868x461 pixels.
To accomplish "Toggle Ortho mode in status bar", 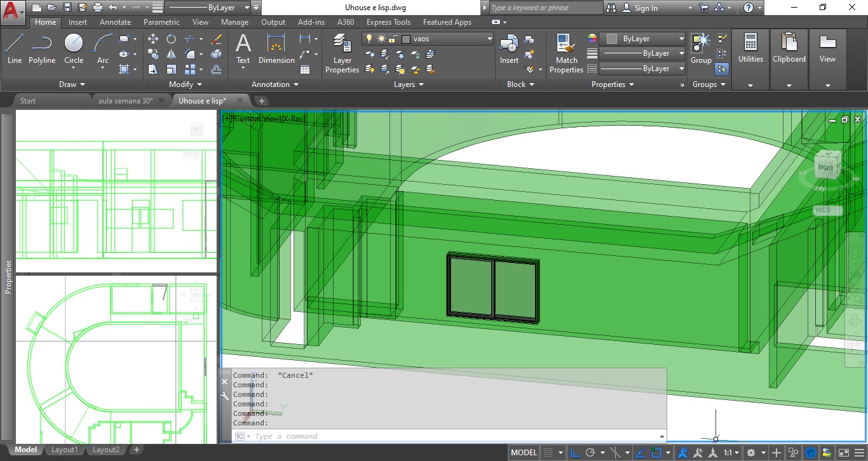I will click(x=575, y=453).
